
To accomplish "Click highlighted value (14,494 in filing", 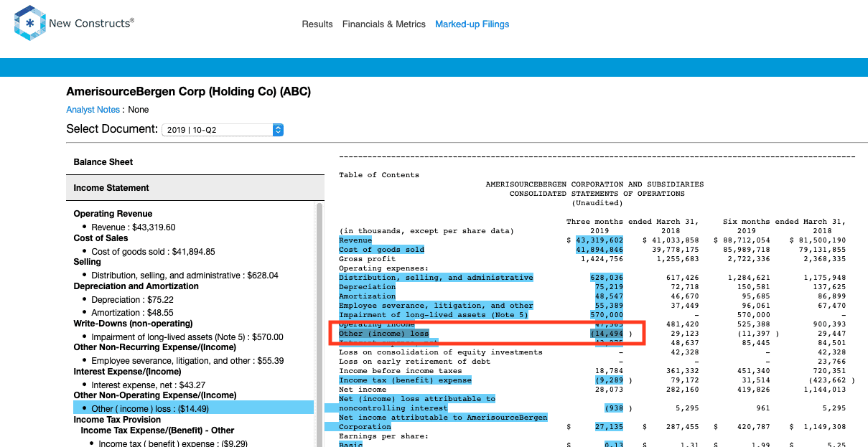I will (607, 334).
